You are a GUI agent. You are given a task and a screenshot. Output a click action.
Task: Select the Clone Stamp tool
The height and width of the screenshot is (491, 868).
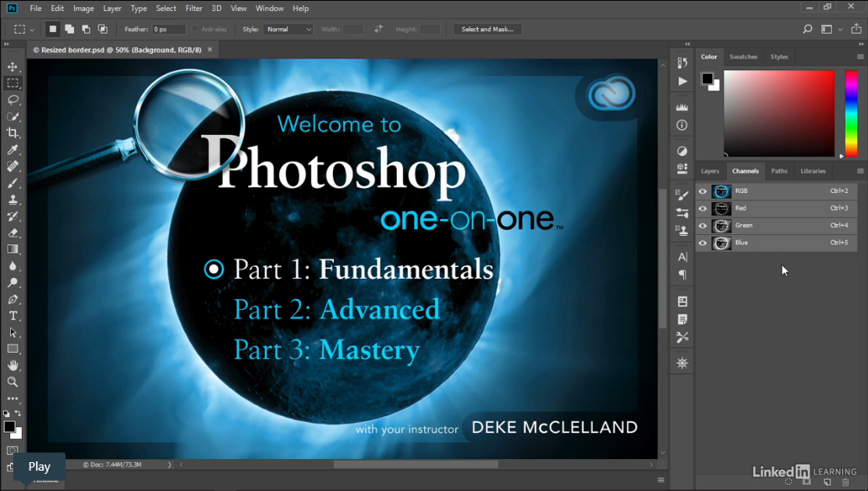[x=12, y=200]
